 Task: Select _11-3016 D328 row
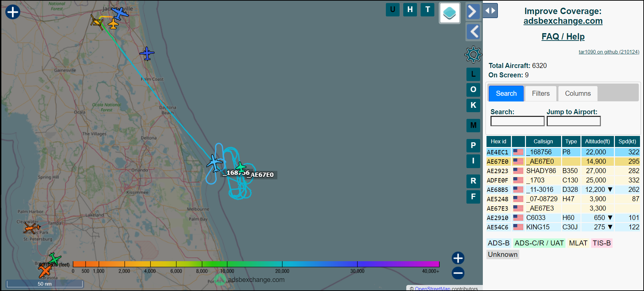click(x=563, y=190)
